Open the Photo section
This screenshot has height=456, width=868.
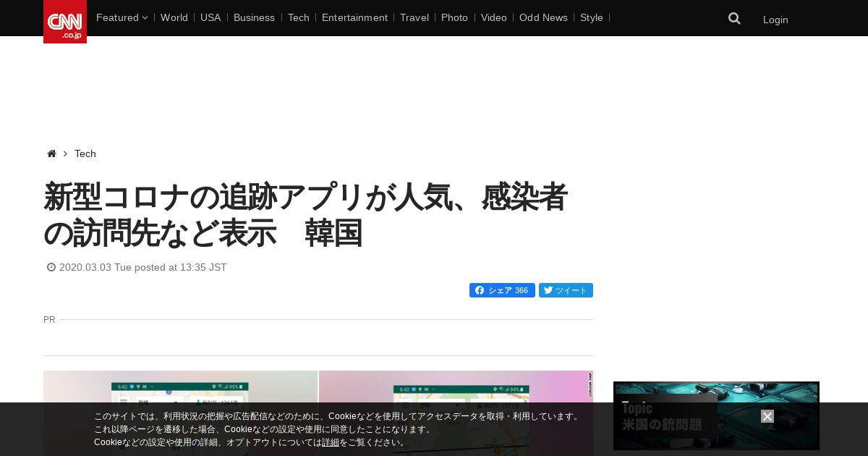pos(454,17)
